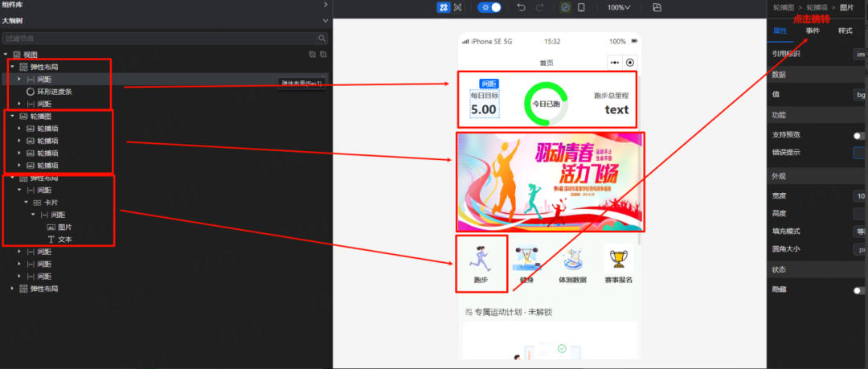Collapse the 轮播图 node arrow

(x=12, y=117)
